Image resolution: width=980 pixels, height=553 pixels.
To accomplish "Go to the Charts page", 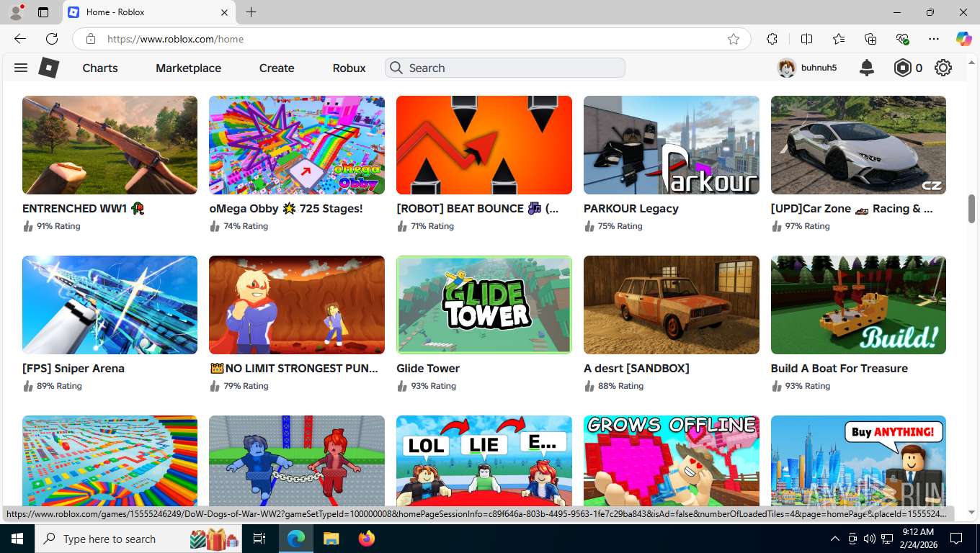I will [100, 68].
